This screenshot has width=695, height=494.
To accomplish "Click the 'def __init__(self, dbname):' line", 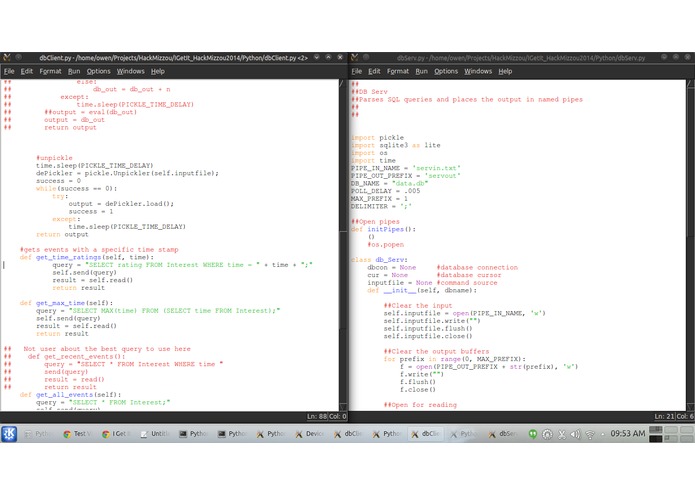I will [x=422, y=291].
